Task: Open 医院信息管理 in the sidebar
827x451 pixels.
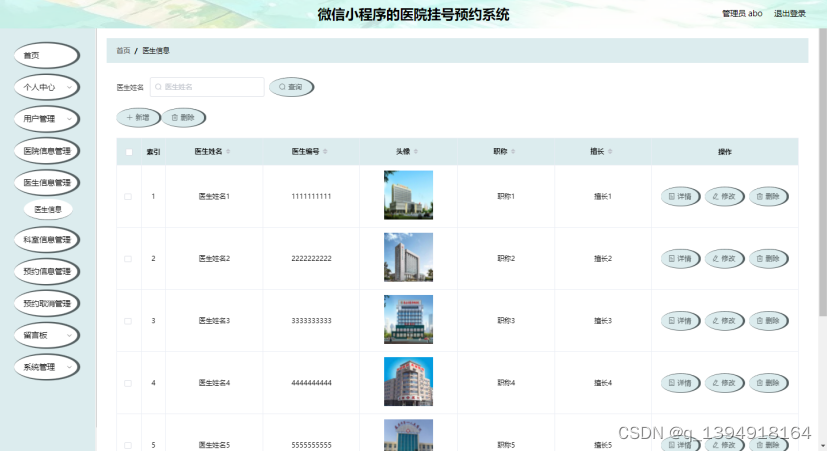Action: (x=46, y=151)
